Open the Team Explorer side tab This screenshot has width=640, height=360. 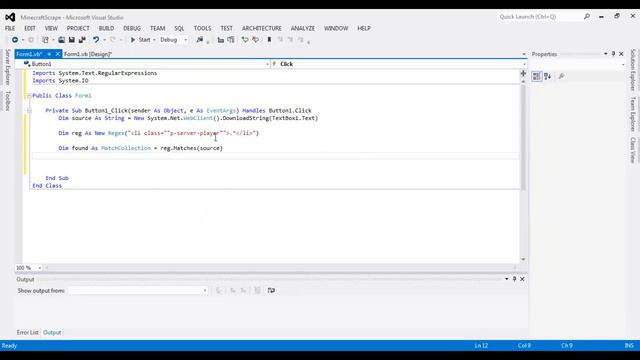(633, 114)
